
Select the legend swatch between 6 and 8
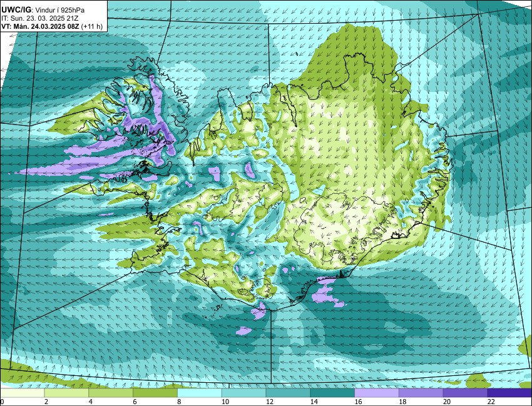click(x=155, y=393)
